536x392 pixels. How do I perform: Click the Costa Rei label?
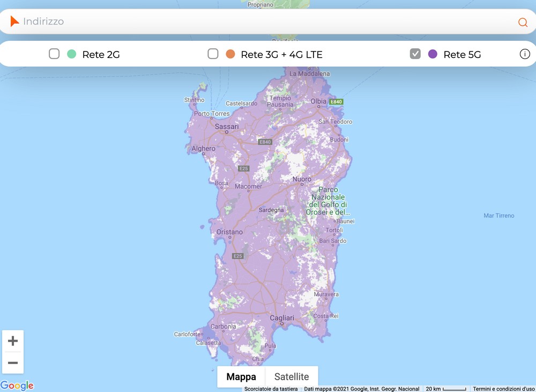[326, 316]
